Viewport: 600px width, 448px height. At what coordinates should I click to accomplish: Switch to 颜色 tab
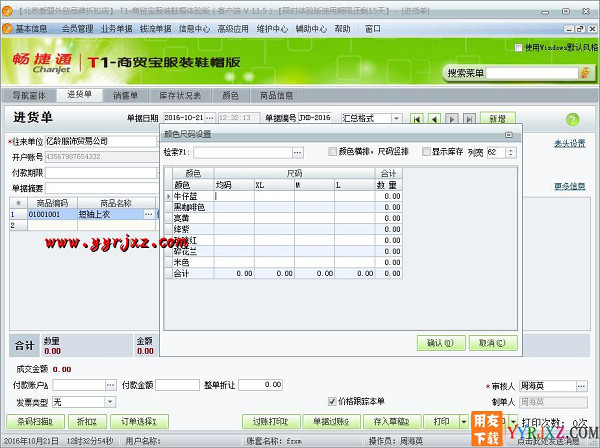pos(230,95)
